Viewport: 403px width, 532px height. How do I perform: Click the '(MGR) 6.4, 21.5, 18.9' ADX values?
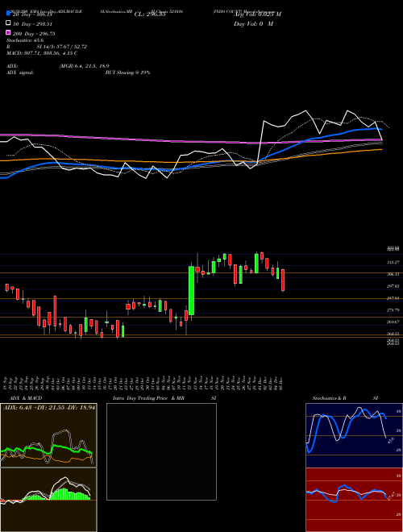tap(84, 66)
